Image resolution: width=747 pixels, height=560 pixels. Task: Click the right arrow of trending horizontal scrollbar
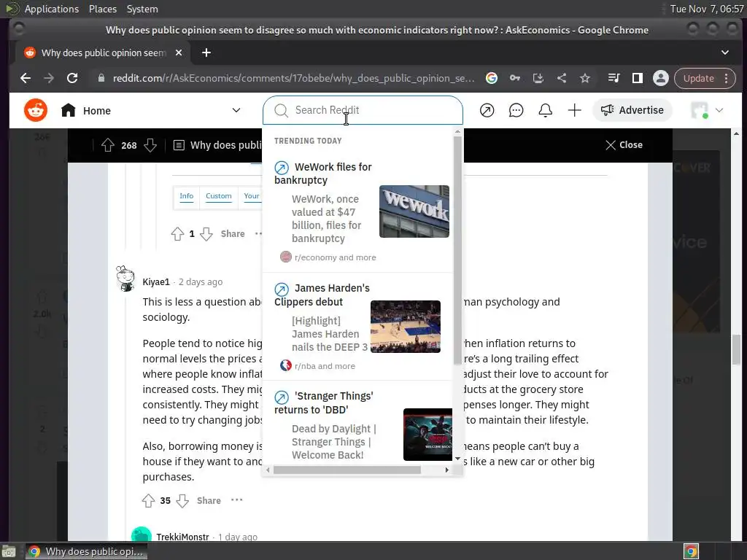pyautogui.click(x=447, y=470)
